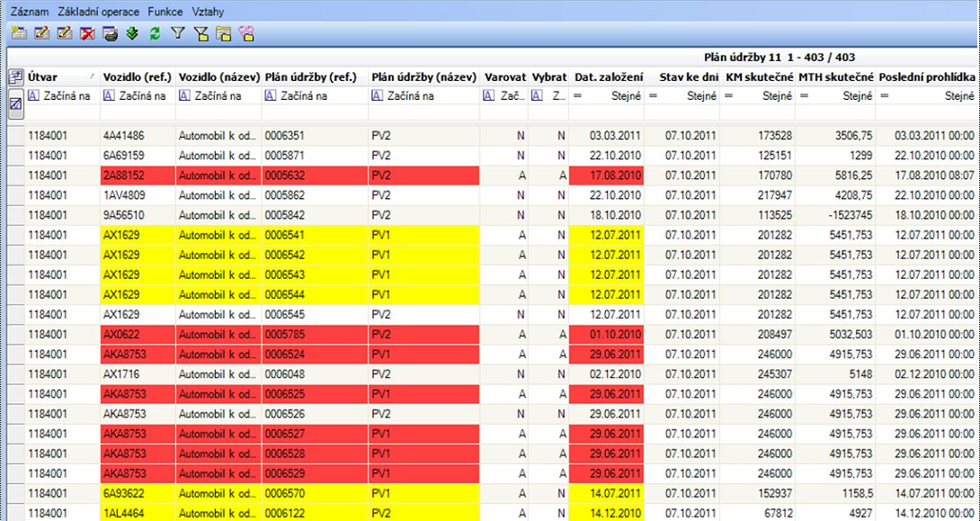Click the Vybrat column header
This screenshot has height=521, width=980.
pyautogui.click(x=548, y=76)
